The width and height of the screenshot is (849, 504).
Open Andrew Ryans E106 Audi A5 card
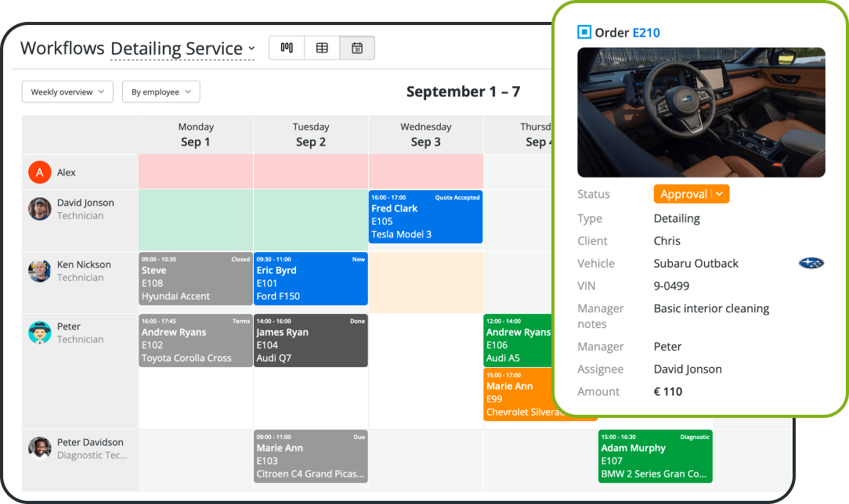coord(518,340)
